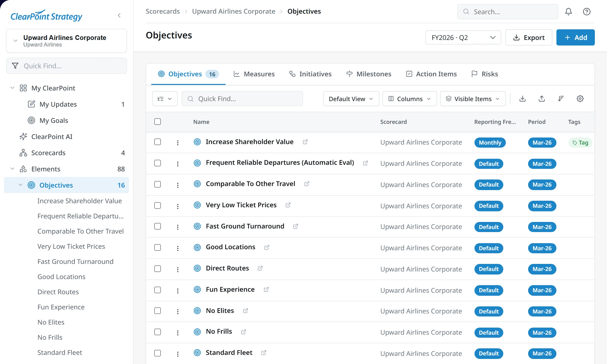Image resolution: width=607 pixels, height=364 pixels.
Task: Click the Export button
Action: click(x=529, y=37)
